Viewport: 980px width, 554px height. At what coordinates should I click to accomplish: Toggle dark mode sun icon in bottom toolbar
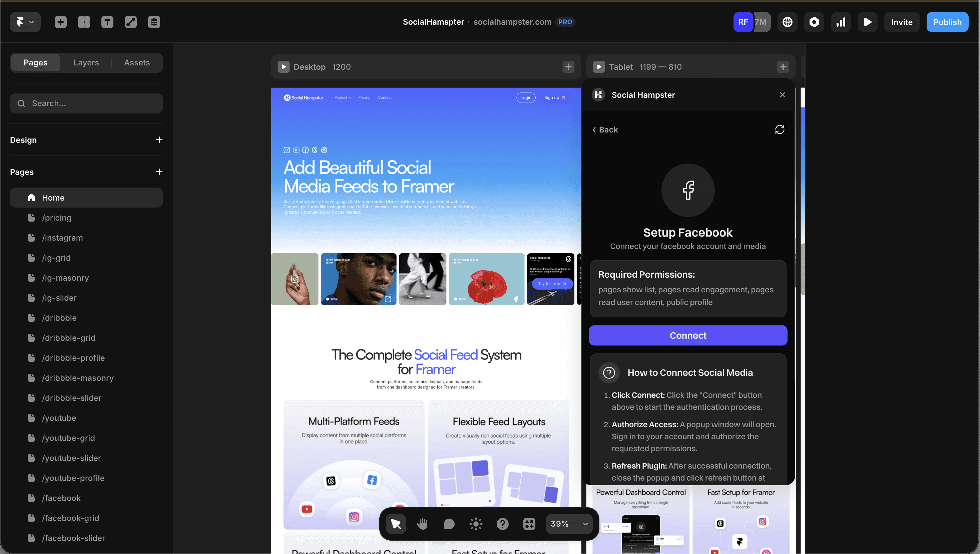point(476,524)
